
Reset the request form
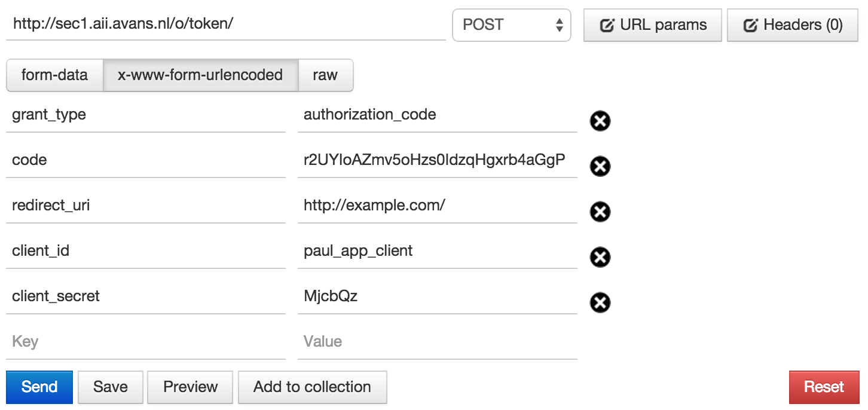[x=824, y=387]
